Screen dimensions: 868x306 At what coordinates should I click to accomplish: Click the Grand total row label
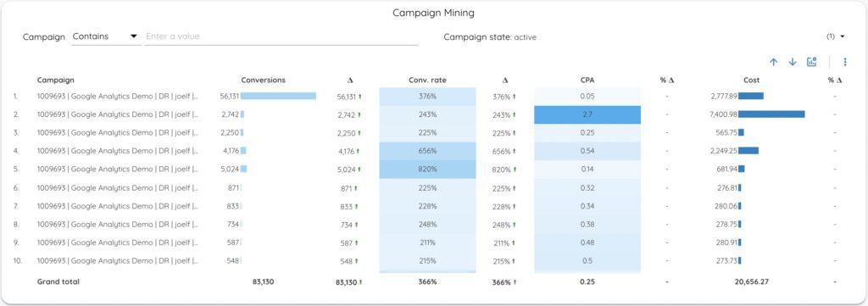click(58, 281)
